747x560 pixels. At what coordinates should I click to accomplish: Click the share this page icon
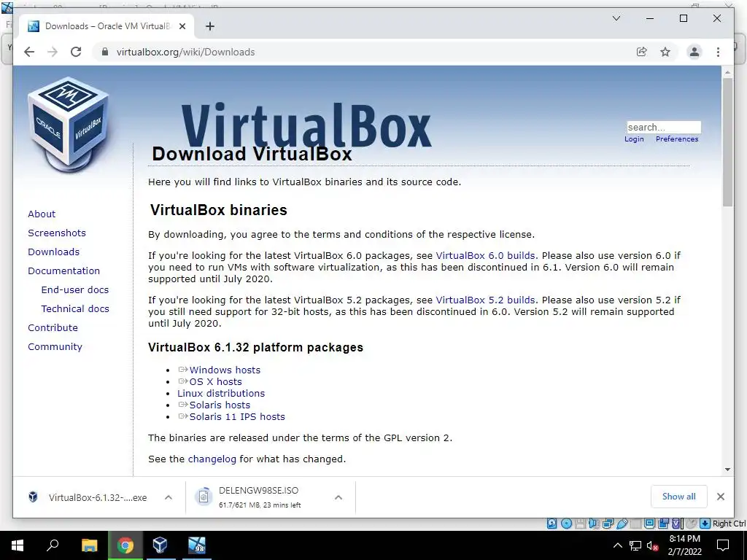[642, 52]
